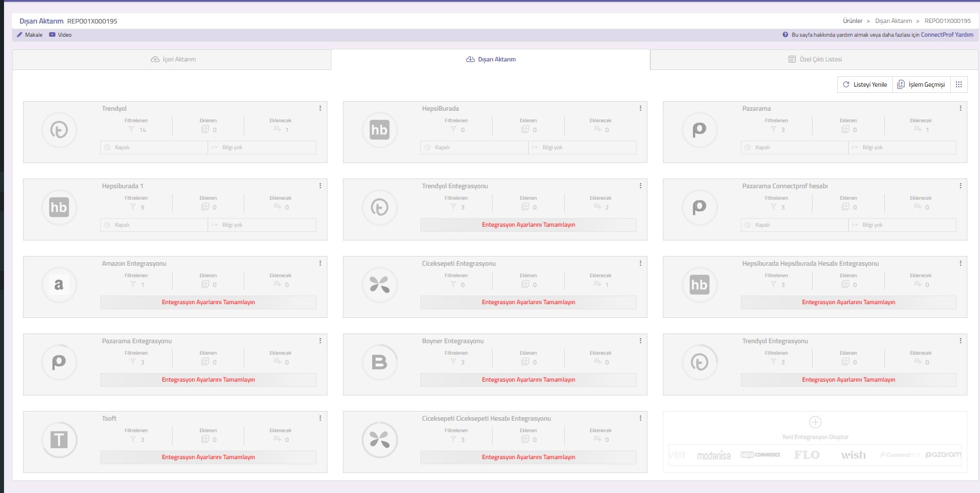Image resolution: width=980 pixels, height=493 pixels.
Task: Open the three-dot menu on Trendyol card
Action: (320, 108)
